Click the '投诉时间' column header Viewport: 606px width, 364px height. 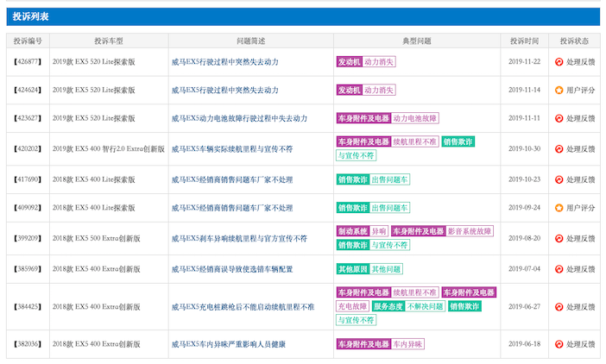(525, 41)
